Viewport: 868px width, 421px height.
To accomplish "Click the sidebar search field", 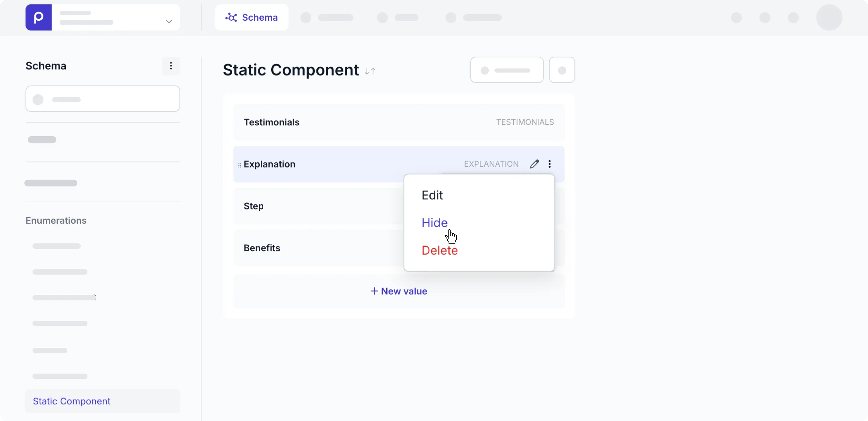I will [102, 99].
